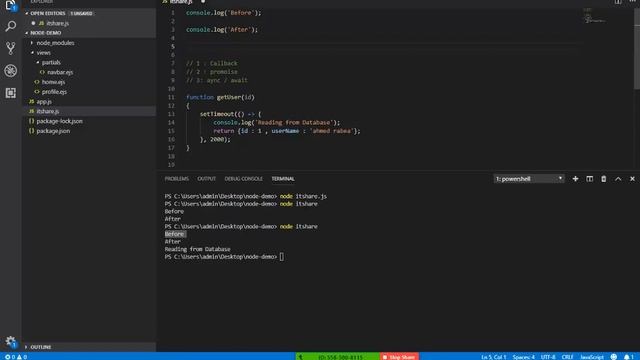Image resolution: width=640 pixels, height=360 pixels.
Task: Open the Explorer view in the activity bar
Action: [11, 5]
